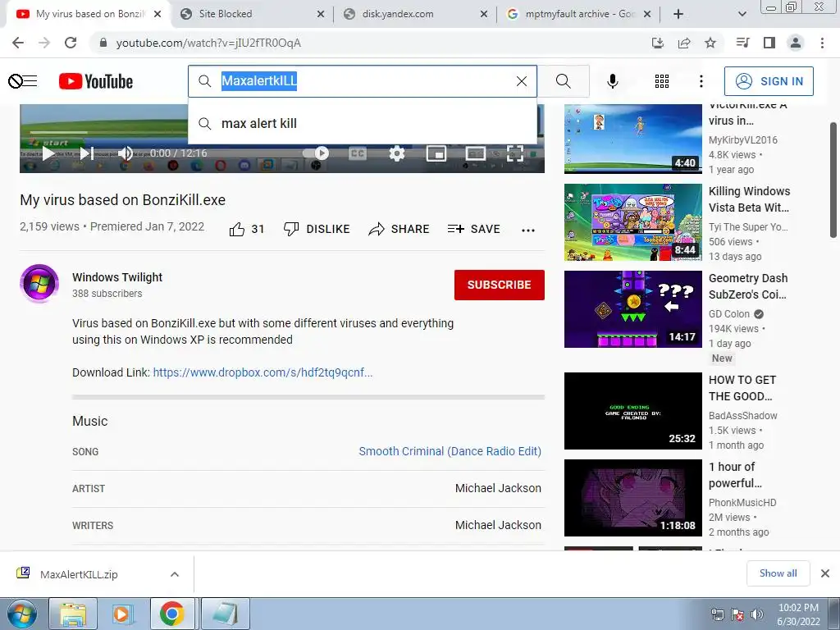This screenshot has width=840, height=630.
Task: Open YouTube settings three-dot menu
Action: pos(701,81)
